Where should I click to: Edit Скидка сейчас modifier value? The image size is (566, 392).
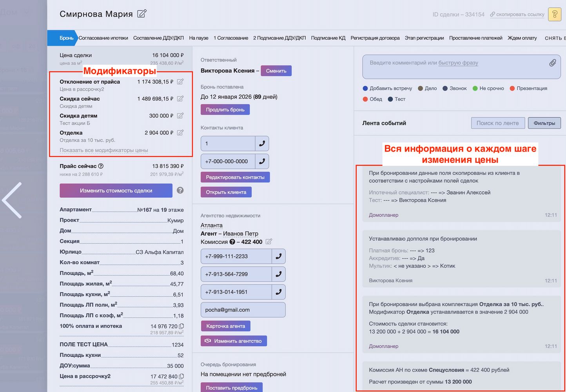pyautogui.click(x=180, y=98)
